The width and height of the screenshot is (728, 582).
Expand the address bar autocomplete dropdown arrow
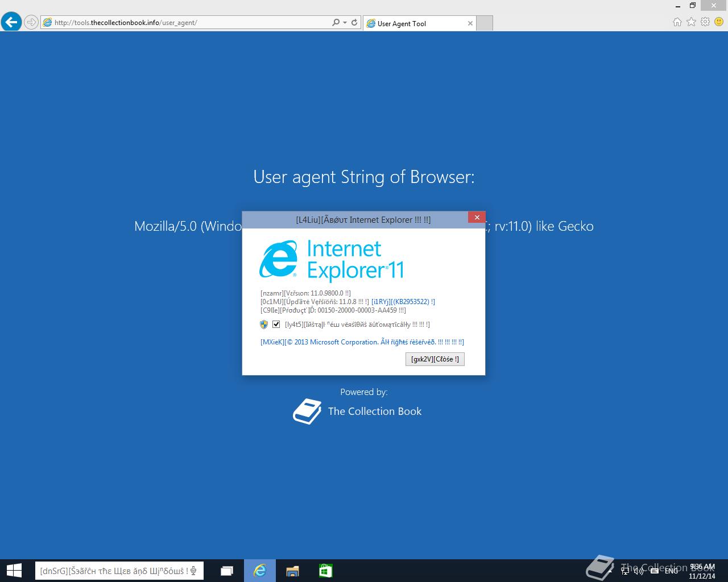345,23
